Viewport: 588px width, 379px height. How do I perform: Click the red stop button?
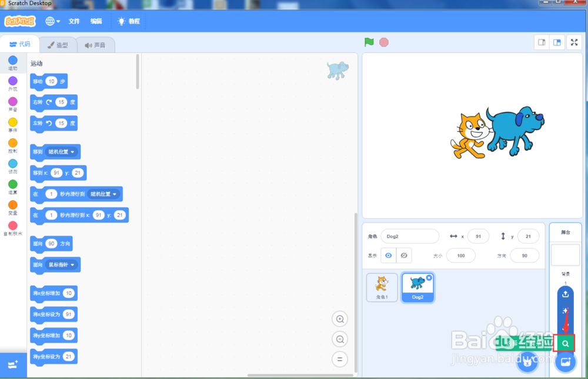point(383,42)
